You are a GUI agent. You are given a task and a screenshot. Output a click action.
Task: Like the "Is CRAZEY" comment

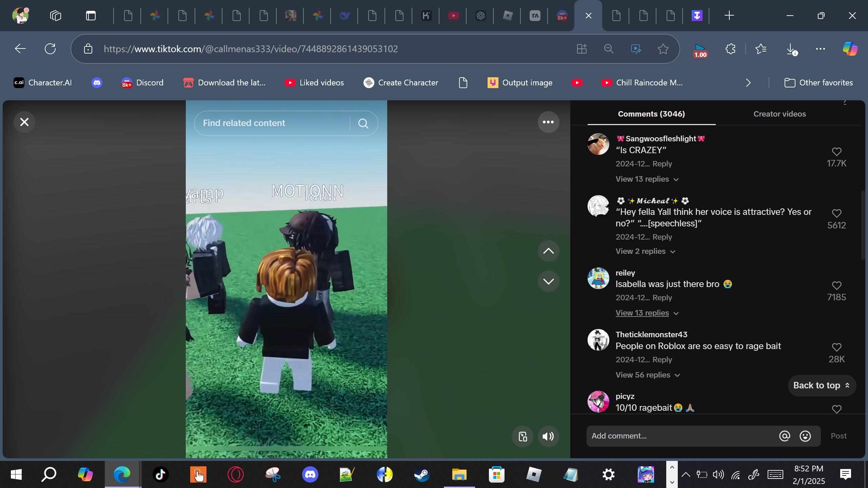[836, 152]
